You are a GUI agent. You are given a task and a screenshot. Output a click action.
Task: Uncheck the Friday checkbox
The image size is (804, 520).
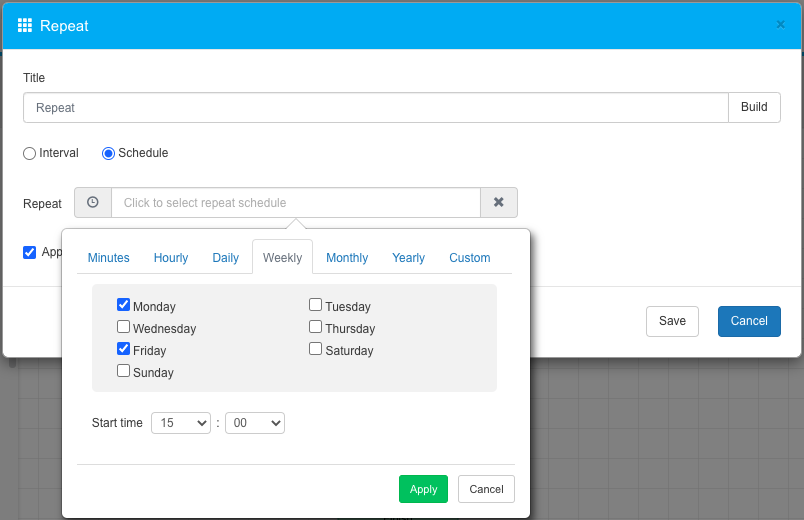(x=124, y=349)
